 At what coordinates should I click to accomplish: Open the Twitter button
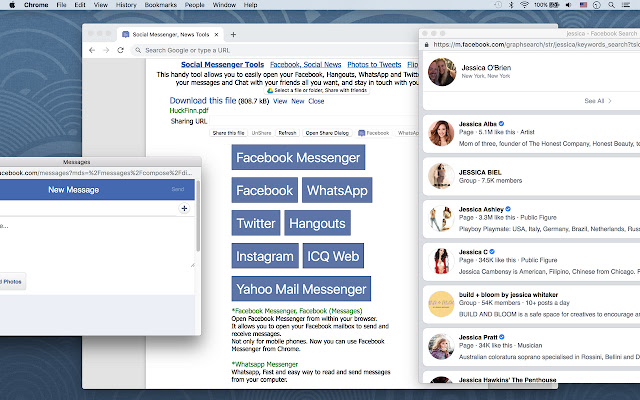[x=256, y=223]
